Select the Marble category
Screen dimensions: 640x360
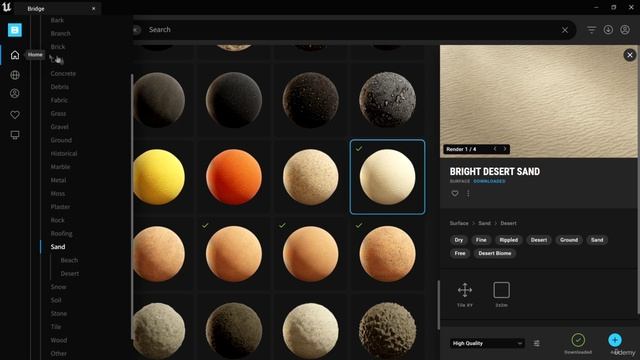pos(60,167)
